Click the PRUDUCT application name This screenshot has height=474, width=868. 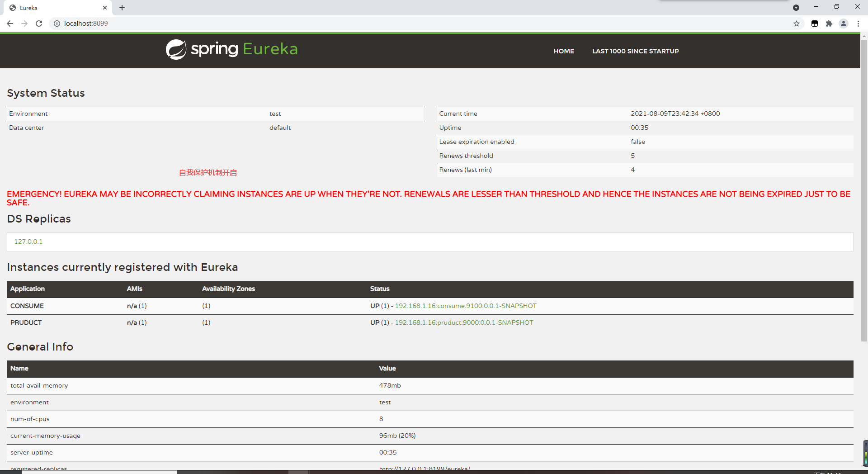click(x=26, y=322)
